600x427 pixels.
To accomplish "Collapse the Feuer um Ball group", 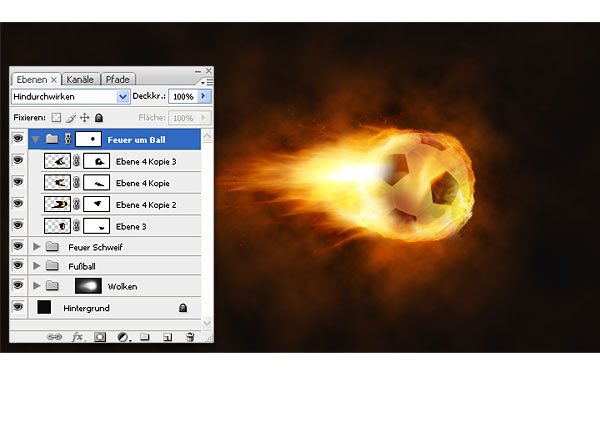I will click(x=36, y=139).
